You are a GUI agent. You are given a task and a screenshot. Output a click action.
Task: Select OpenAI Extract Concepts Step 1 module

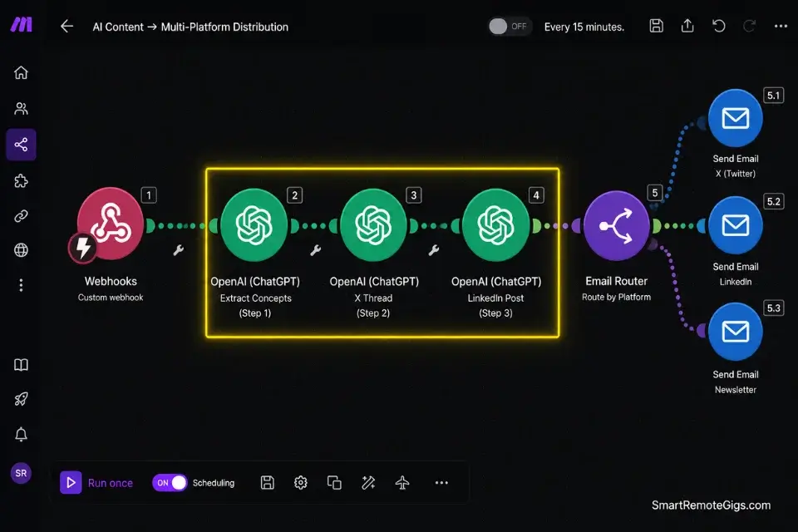[254, 225]
